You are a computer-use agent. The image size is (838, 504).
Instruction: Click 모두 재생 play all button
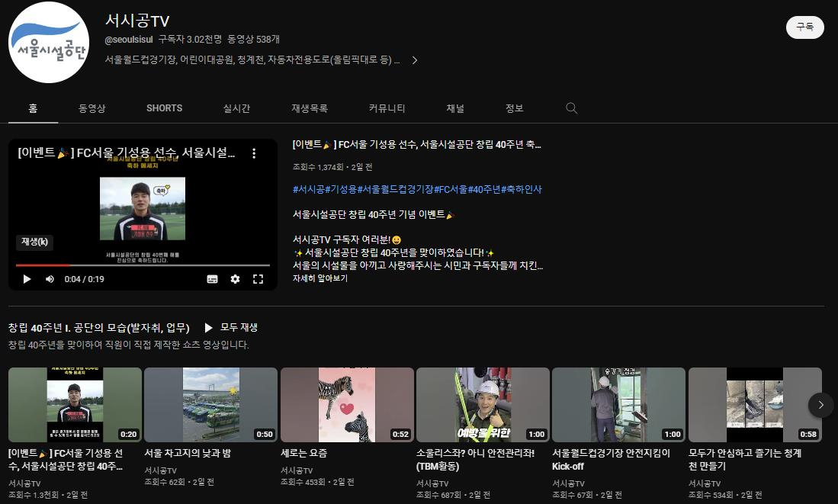pyautogui.click(x=231, y=328)
